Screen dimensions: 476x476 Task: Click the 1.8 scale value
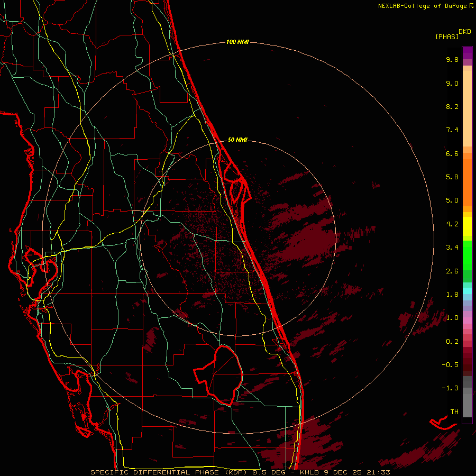452,295
